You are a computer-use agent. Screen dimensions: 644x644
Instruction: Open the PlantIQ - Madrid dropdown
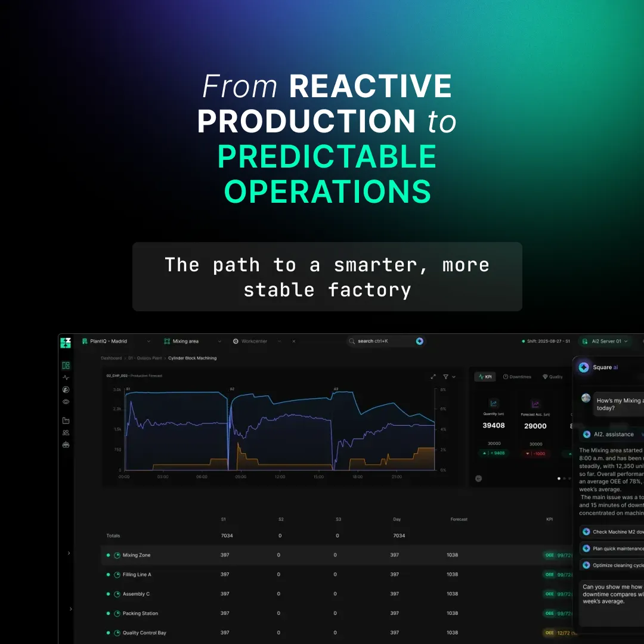pyautogui.click(x=117, y=341)
